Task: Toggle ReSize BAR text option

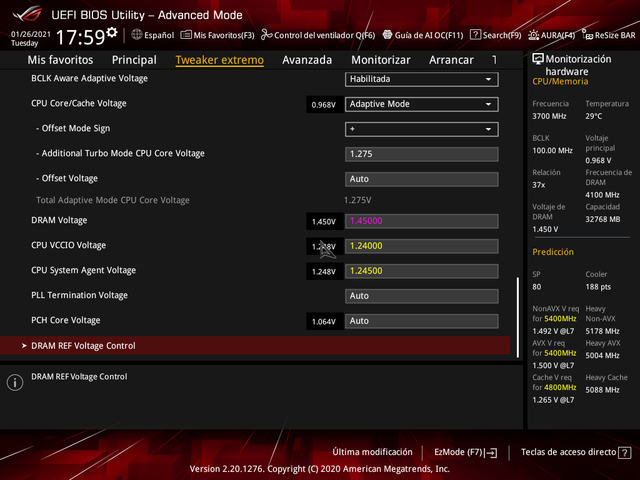Action: click(615, 35)
